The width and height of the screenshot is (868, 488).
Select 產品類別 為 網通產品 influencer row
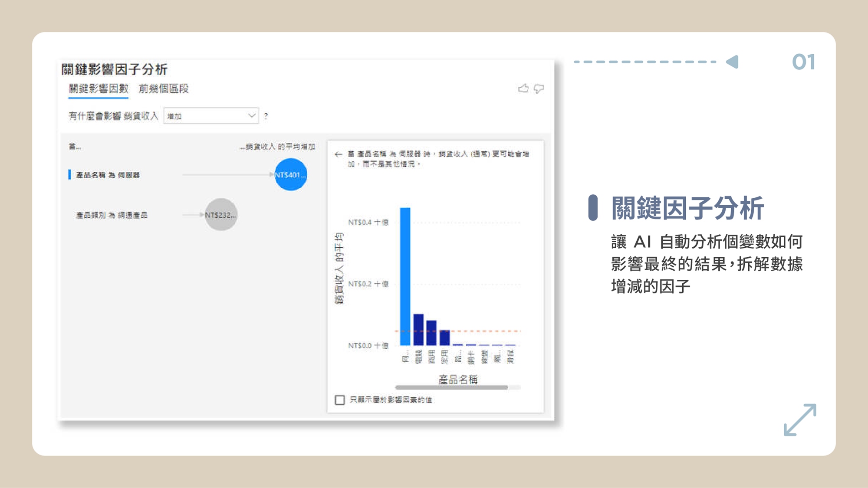[112, 215]
